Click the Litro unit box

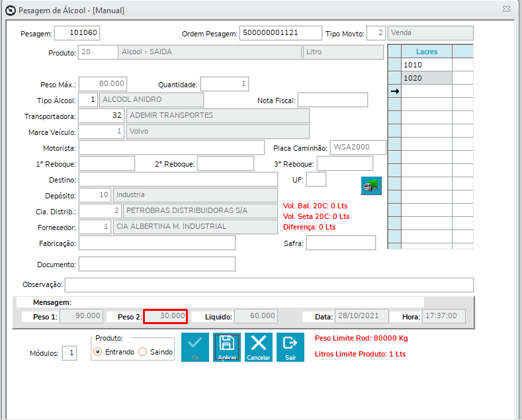(343, 52)
